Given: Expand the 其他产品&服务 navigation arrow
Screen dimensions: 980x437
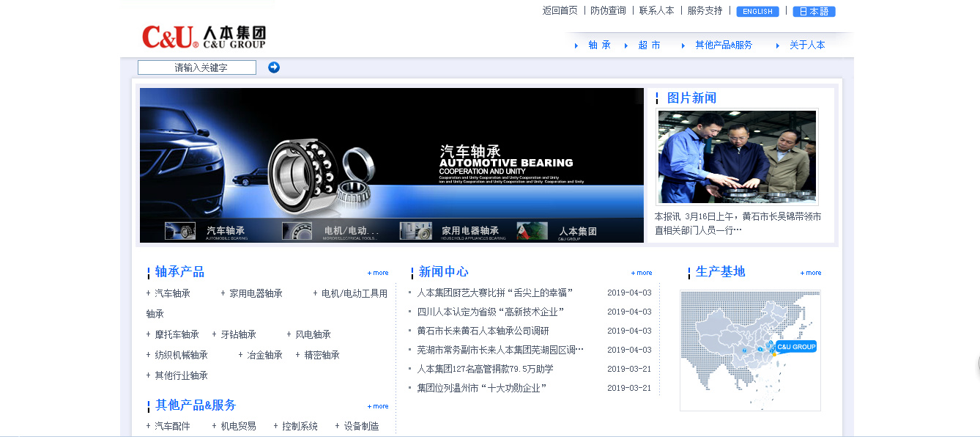Looking at the screenshot, I should [x=681, y=45].
